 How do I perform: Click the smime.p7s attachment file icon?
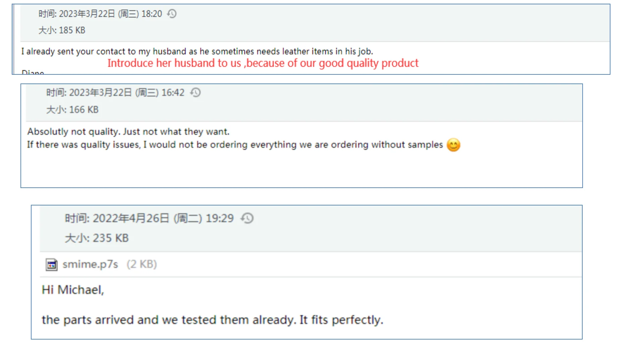coord(51,264)
